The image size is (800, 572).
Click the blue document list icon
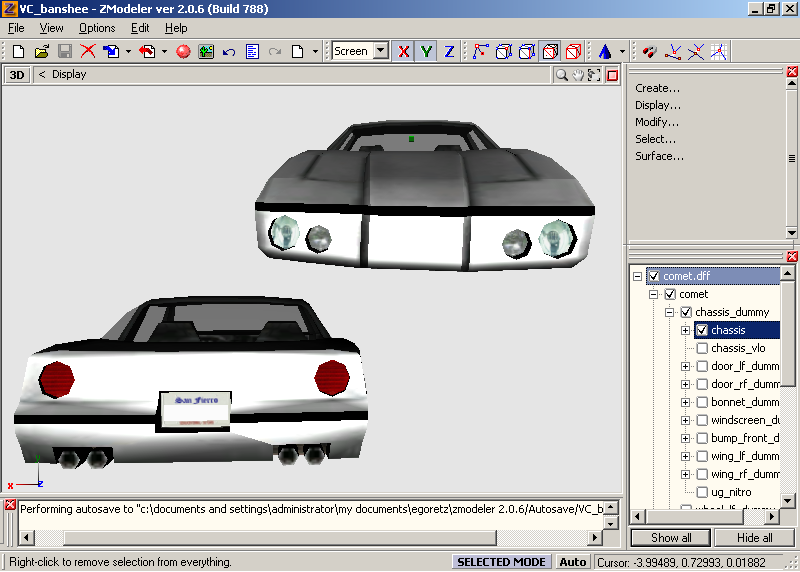(x=252, y=52)
